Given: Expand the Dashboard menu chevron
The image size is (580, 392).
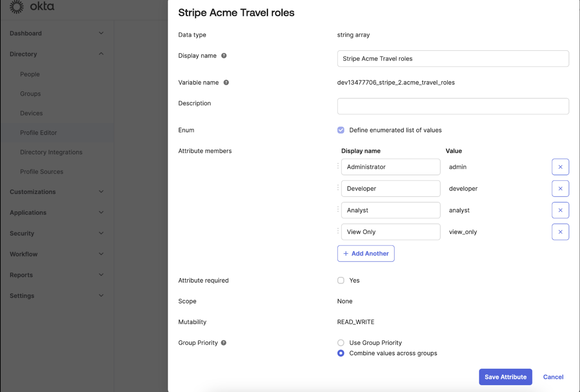Looking at the screenshot, I should pyautogui.click(x=101, y=33).
